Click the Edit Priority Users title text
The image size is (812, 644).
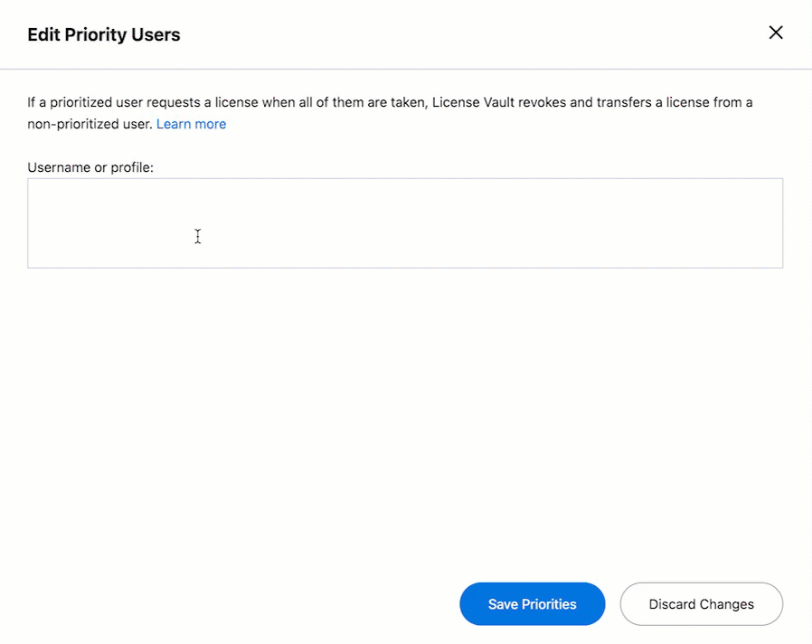click(103, 34)
